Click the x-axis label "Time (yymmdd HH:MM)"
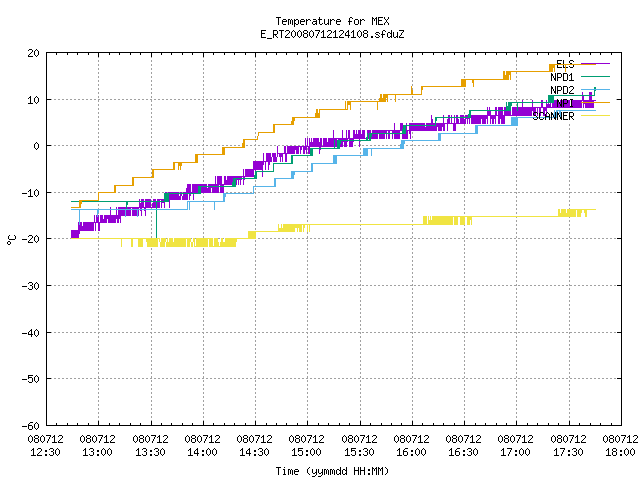This screenshot has width=640, height=480. pyautogui.click(x=332, y=471)
